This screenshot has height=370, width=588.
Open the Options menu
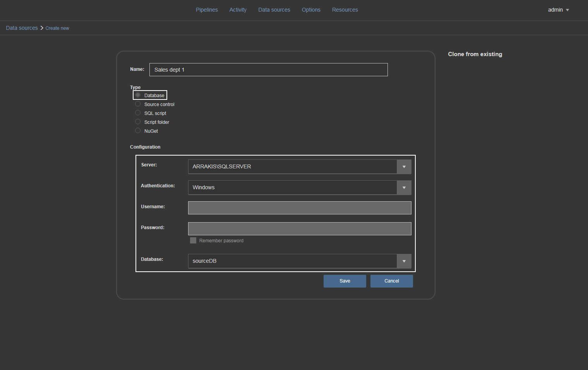[x=311, y=10]
